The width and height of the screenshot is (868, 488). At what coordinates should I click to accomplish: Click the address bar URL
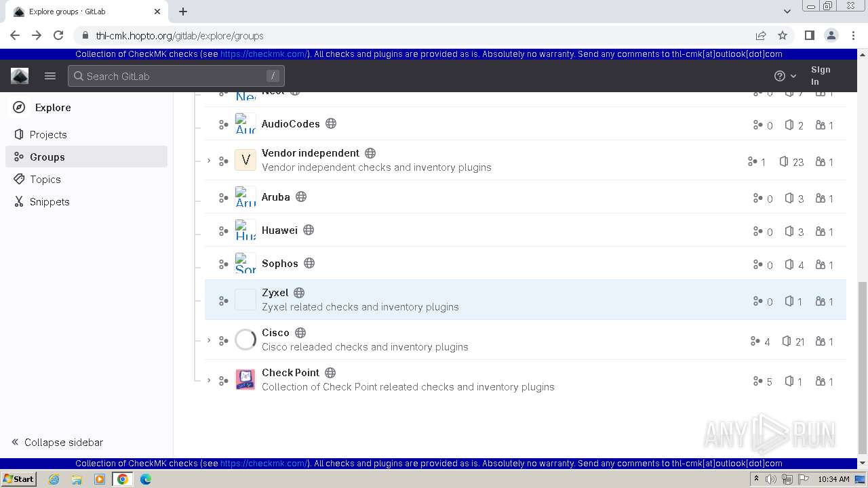(x=180, y=36)
